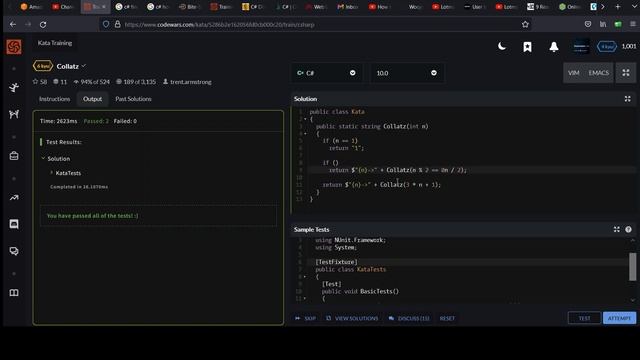Open the chat message sidebar icon
This screenshot has width=640, height=360.
pyautogui.click(x=14, y=224)
